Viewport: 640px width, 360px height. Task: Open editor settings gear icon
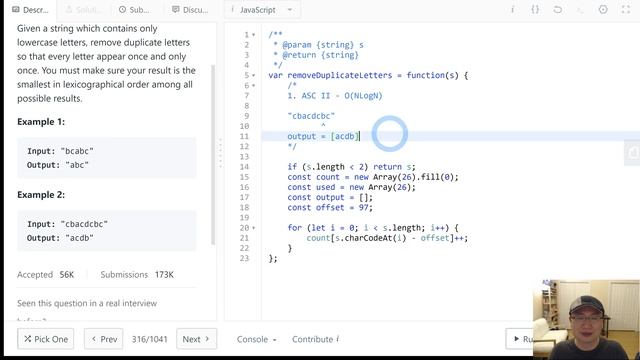click(x=603, y=9)
